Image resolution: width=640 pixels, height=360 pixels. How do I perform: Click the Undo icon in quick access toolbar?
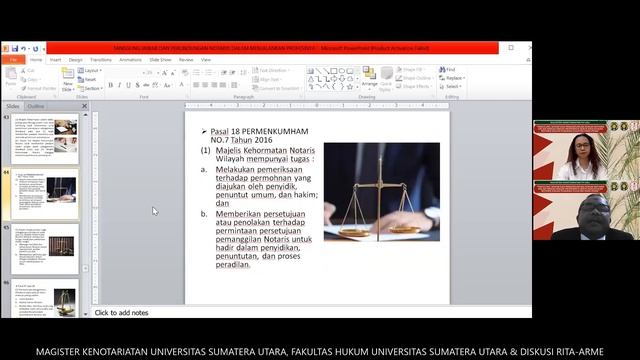click(x=23, y=49)
